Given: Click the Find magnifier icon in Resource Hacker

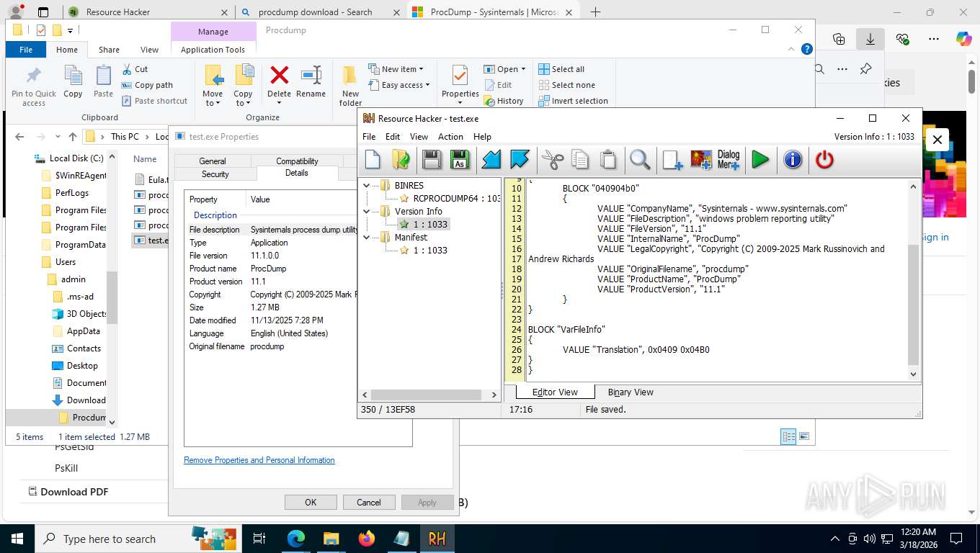Looking at the screenshot, I should (640, 160).
